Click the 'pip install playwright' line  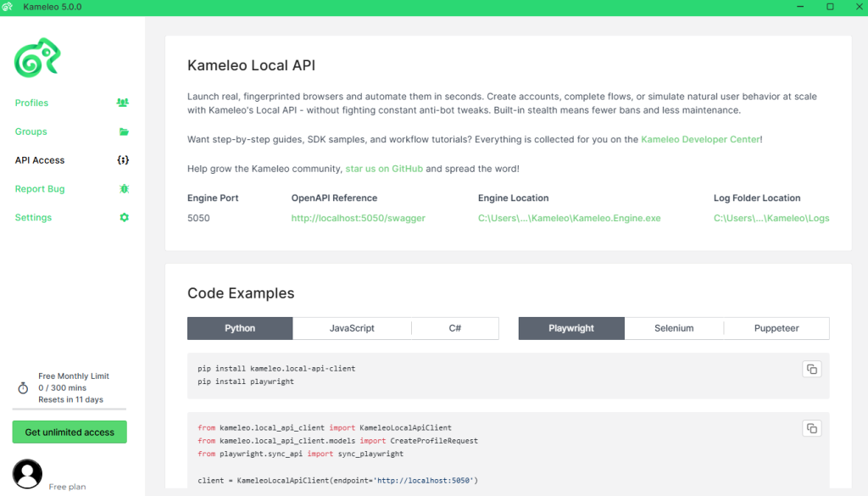246,382
